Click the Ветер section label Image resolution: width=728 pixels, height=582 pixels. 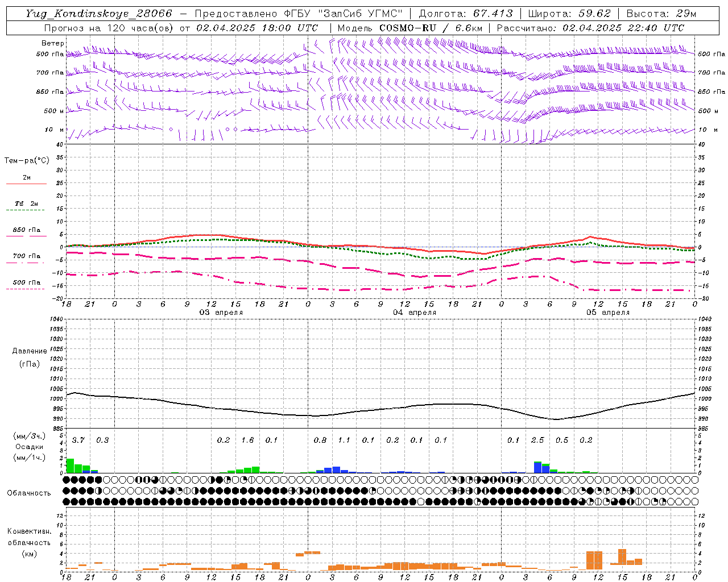coord(53,43)
